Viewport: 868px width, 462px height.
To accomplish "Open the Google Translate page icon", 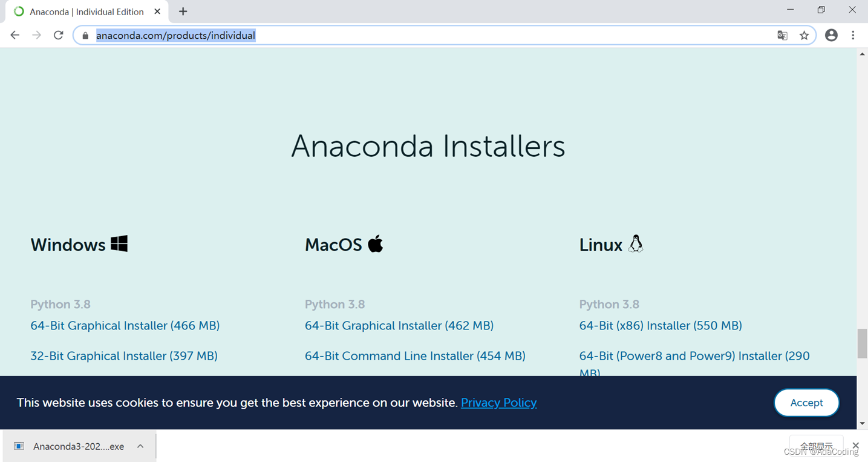I will tap(782, 35).
